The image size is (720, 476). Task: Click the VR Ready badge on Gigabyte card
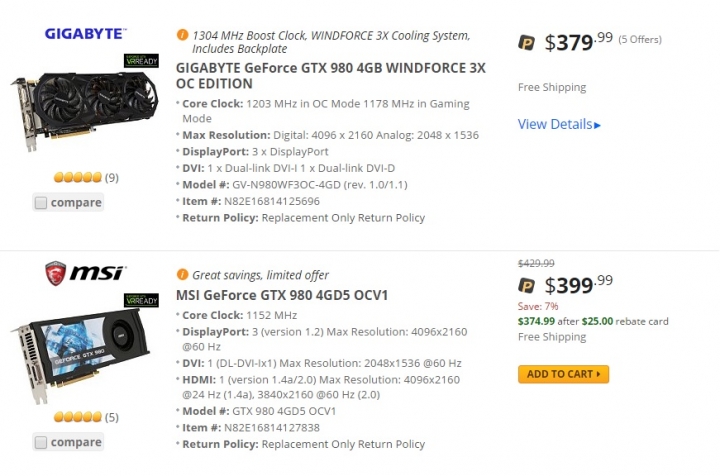(x=141, y=61)
